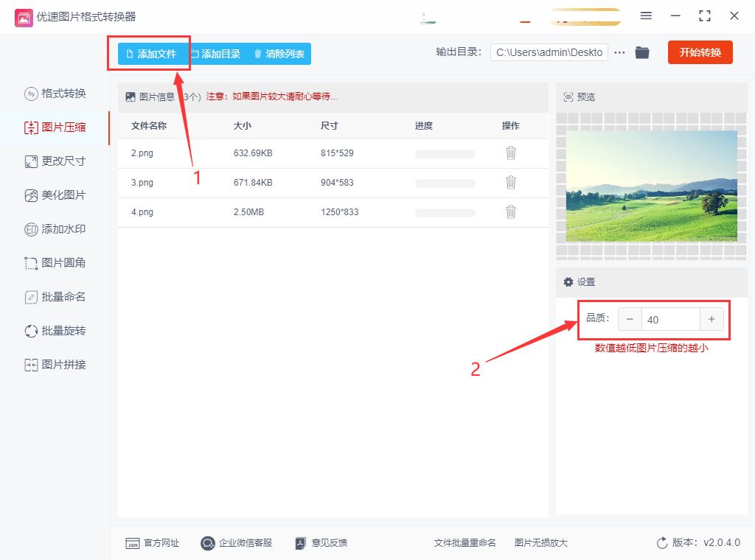This screenshot has height=560, width=755.
Task: Remove 4.png from the list
Action: (x=511, y=211)
